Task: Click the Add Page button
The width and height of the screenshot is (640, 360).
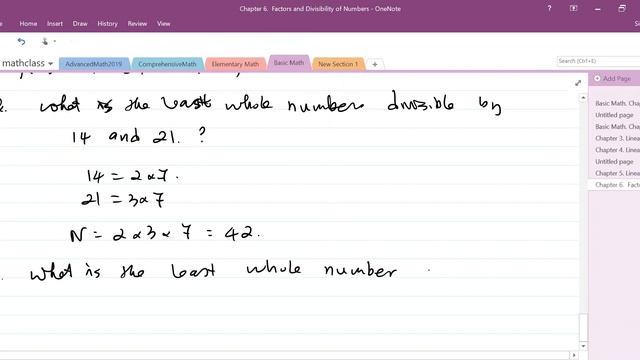Action: click(613, 78)
